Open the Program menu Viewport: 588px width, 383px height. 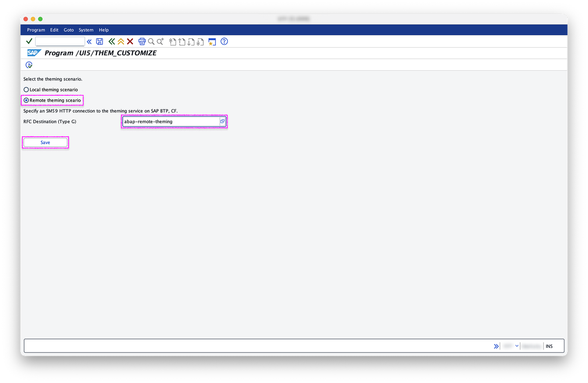click(36, 30)
